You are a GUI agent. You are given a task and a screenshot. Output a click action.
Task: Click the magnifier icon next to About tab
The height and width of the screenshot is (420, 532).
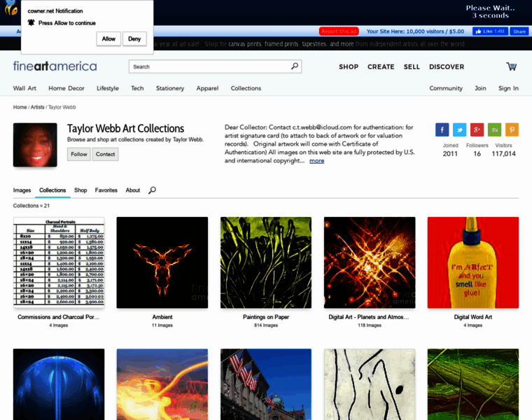[152, 190]
